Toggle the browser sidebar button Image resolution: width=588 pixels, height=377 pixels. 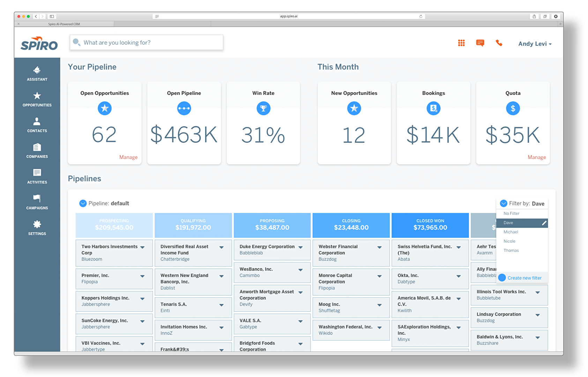coord(52,16)
